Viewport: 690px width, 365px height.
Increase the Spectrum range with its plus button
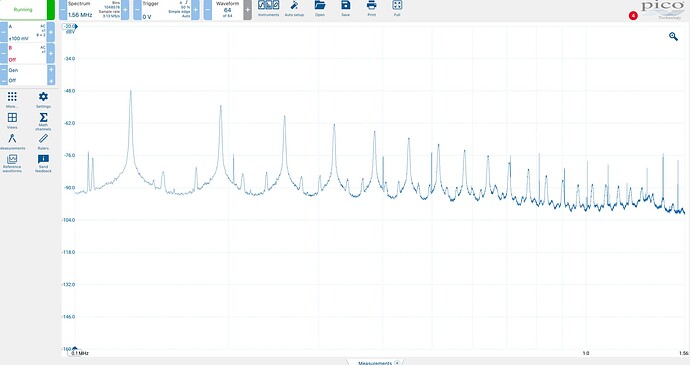[x=125, y=10]
